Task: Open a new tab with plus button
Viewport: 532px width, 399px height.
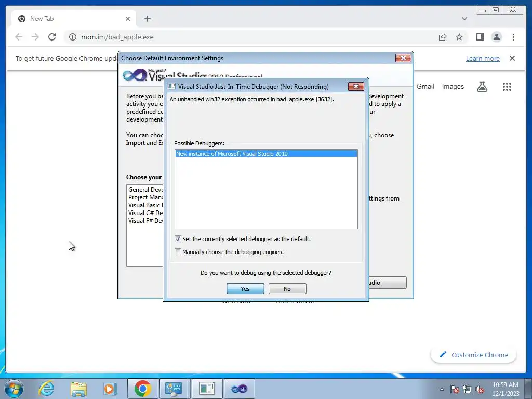Action: point(147,19)
